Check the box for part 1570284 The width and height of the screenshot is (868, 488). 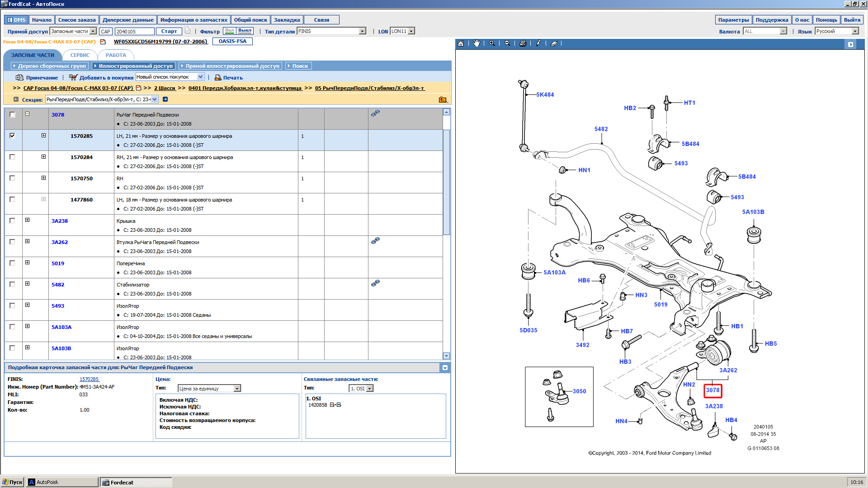coord(12,157)
